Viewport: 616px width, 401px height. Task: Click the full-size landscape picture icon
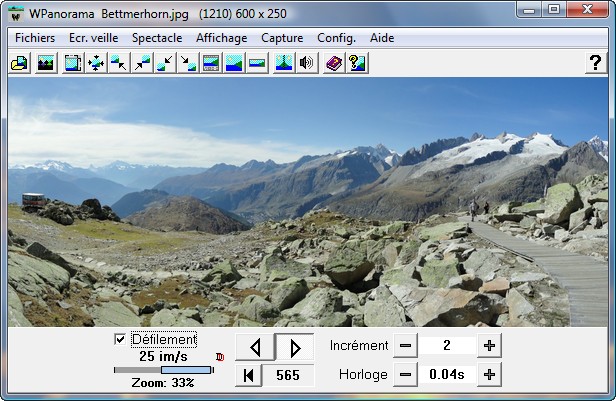[x=234, y=63]
